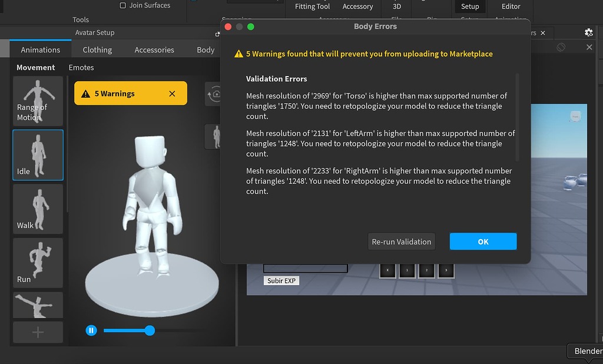Switch to the Animations tab
This screenshot has width=603, height=364.
click(x=41, y=49)
